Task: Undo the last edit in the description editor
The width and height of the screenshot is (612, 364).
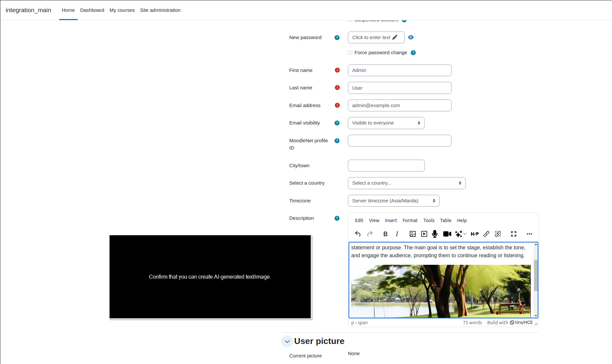Action: [x=358, y=234]
